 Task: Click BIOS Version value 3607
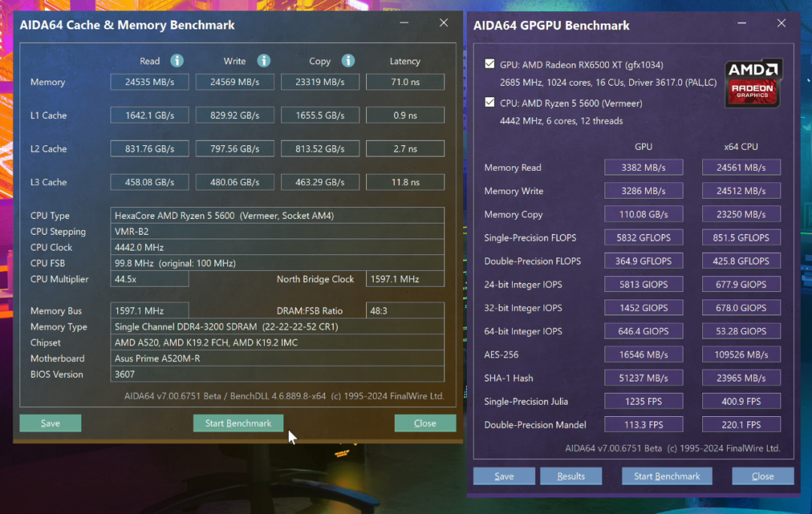277,374
